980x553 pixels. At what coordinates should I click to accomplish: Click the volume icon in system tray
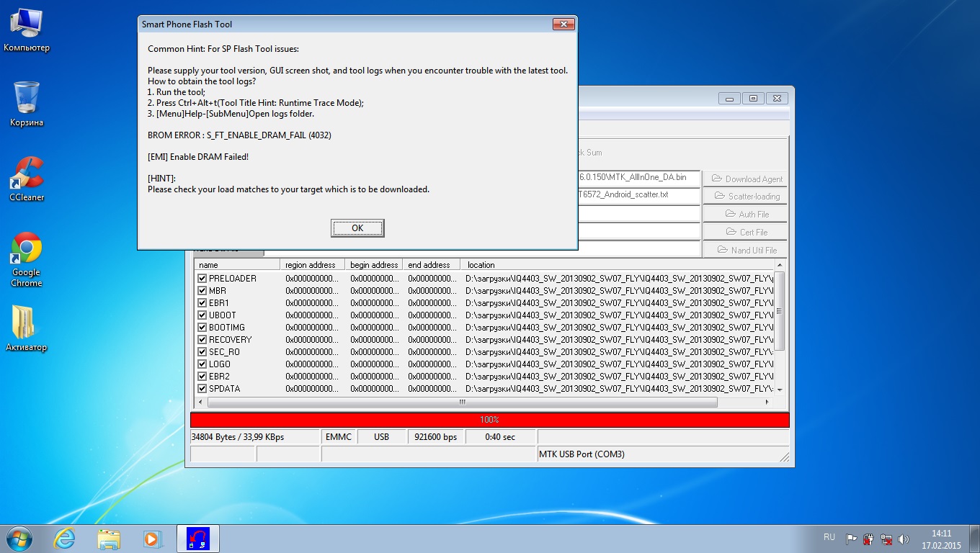click(904, 539)
